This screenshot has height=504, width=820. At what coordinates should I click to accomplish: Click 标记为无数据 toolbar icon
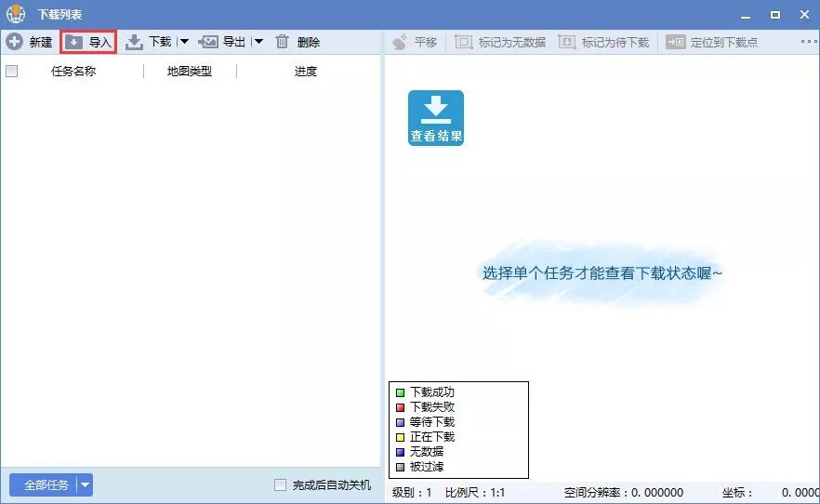[x=464, y=42]
